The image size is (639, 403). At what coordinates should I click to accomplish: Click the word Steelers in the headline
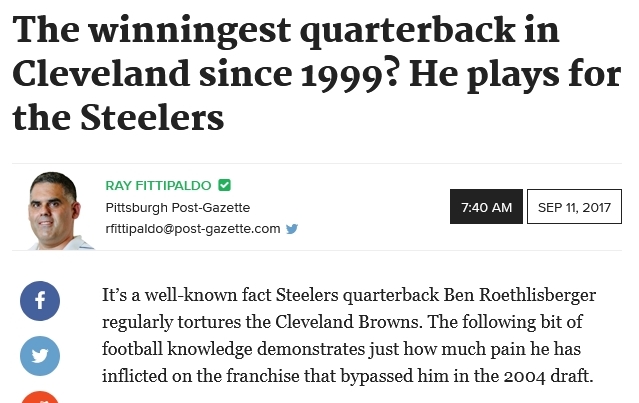(152, 117)
